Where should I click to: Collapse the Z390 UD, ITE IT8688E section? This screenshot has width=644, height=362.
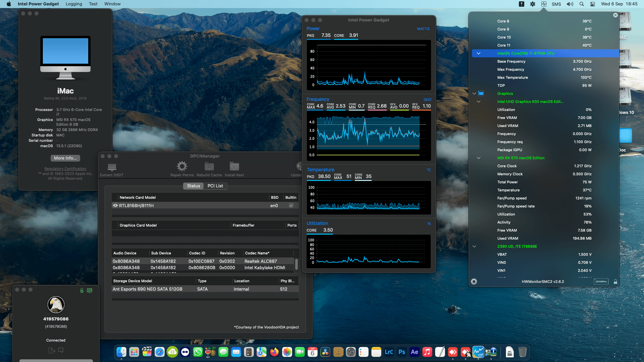(474, 246)
